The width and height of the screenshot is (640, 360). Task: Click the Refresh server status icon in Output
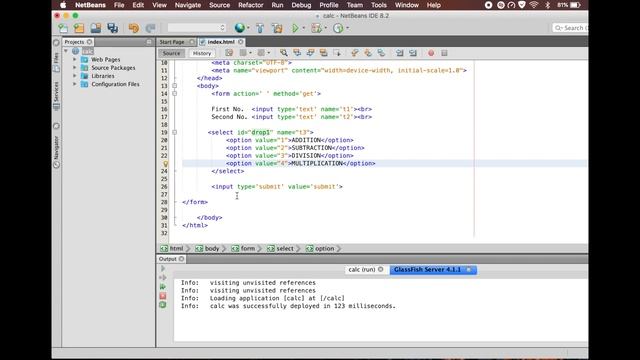pyautogui.click(x=162, y=305)
